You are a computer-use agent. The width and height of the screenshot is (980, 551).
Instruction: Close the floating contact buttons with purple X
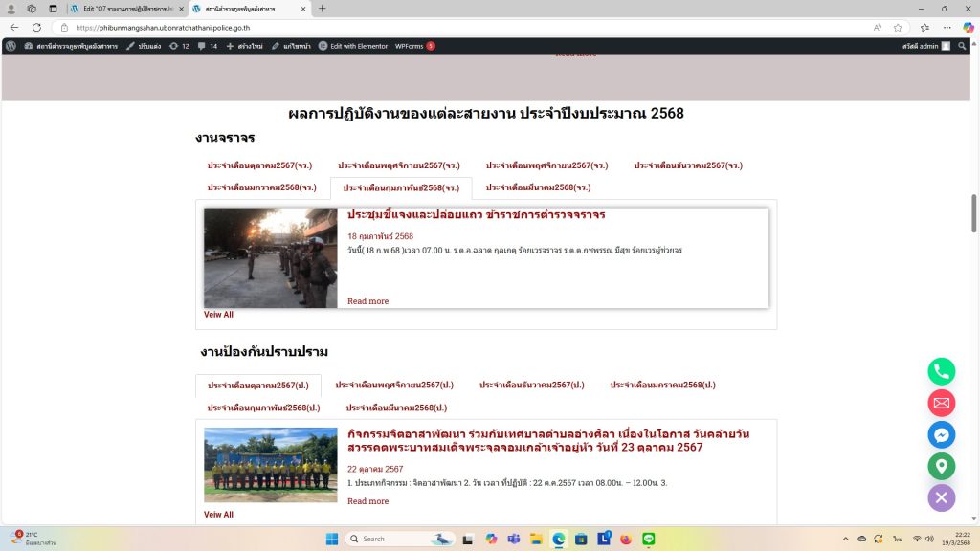[x=942, y=497]
